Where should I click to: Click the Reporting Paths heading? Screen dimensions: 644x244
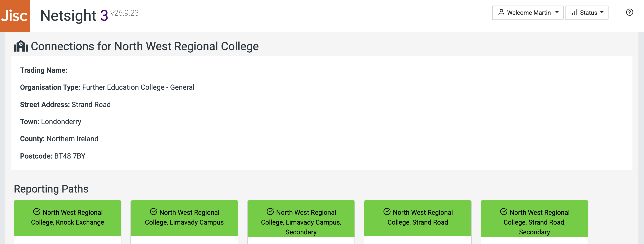click(51, 189)
